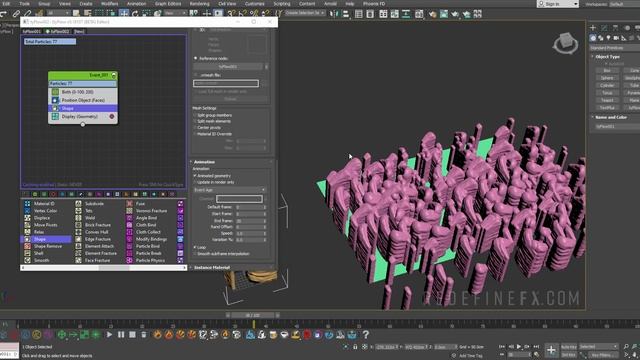Select the Display (Geometry) operator
The height and width of the screenshot is (360, 640).
pos(83,116)
